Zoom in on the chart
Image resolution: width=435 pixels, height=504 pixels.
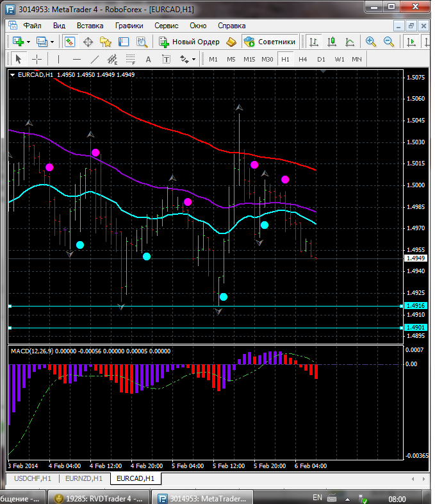point(370,42)
